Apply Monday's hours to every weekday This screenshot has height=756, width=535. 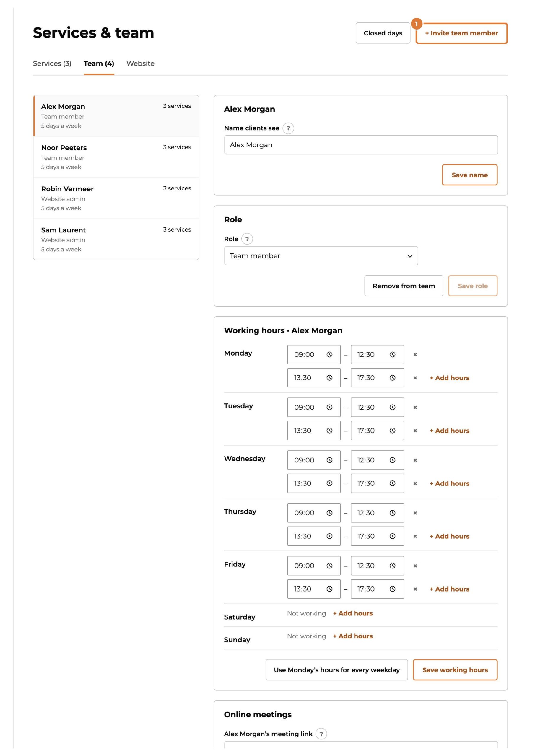(337, 670)
